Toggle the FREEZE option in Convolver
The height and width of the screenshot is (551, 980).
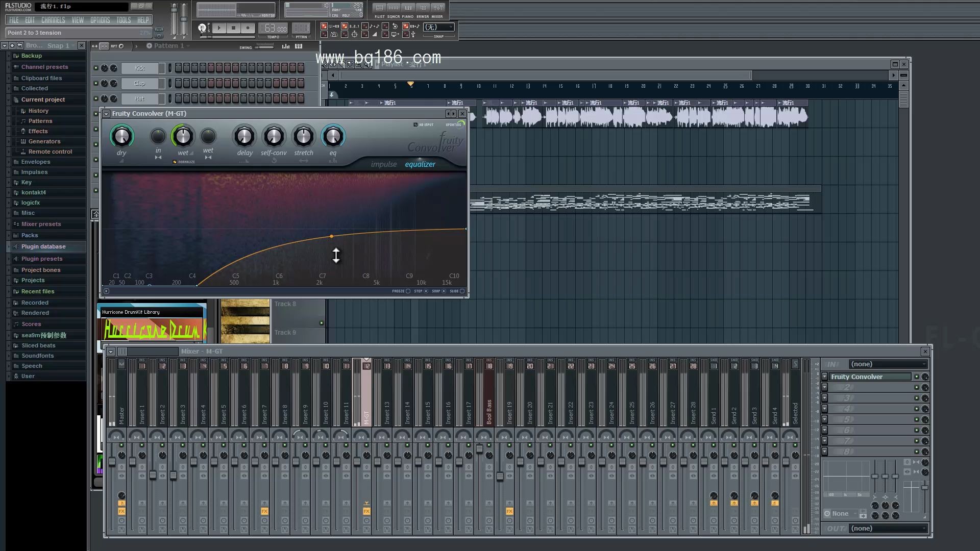(x=408, y=291)
